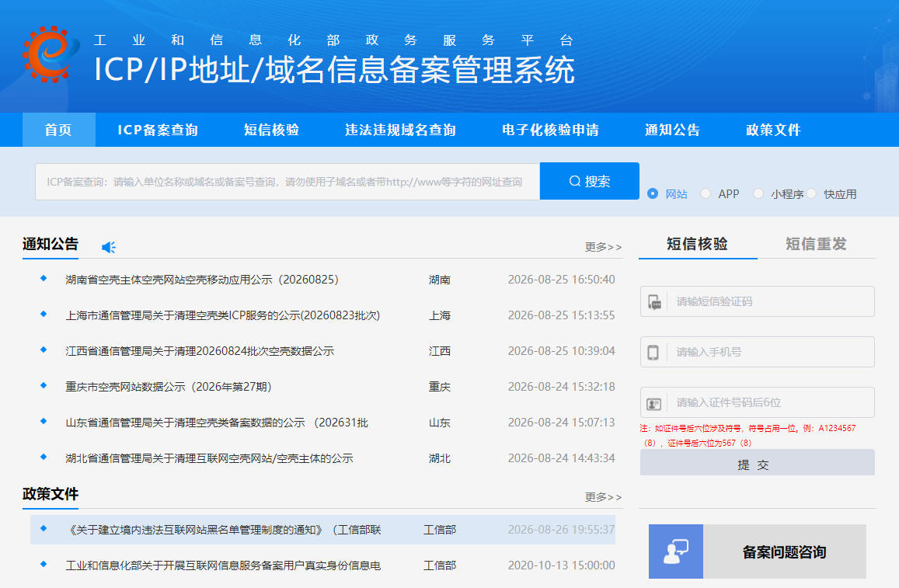Expand 更多>> for 政策文件 section
The image size is (899, 588).
pos(603,497)
